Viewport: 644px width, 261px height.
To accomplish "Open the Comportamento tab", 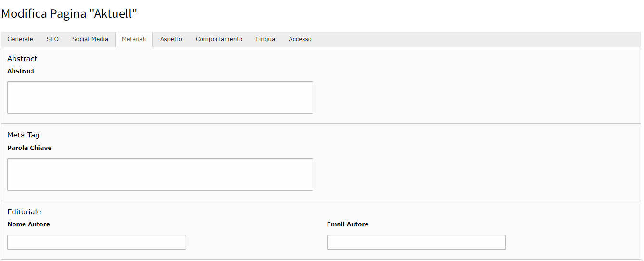I will pyautogui.click(x=219, y=39).
